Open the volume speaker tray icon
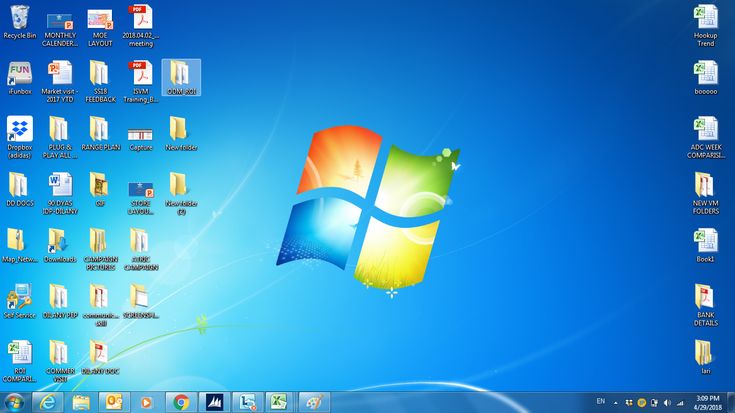Viewport: 735px width, 413px height. 667,403
